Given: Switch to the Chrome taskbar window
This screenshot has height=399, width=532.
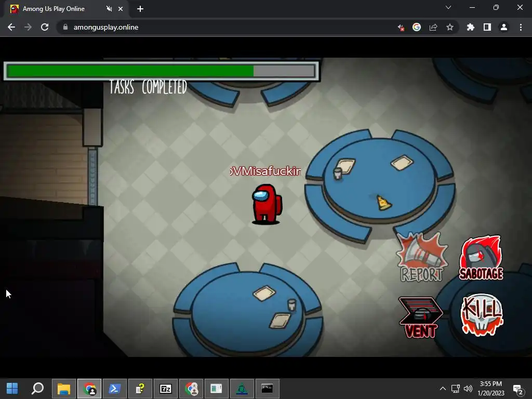Looking at the screenshot, I should tap(89, 389).
